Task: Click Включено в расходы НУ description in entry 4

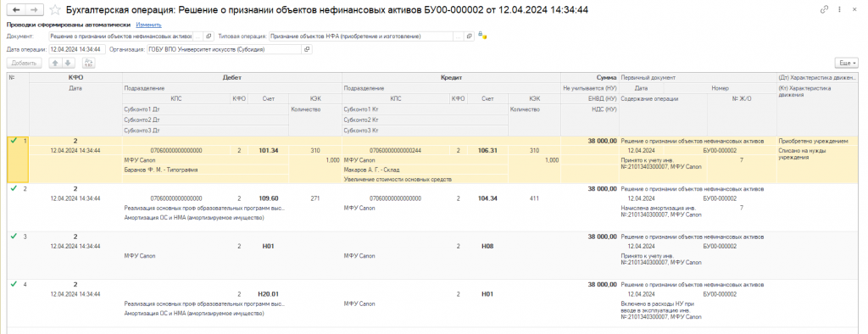Action: (x=663, y=311)
